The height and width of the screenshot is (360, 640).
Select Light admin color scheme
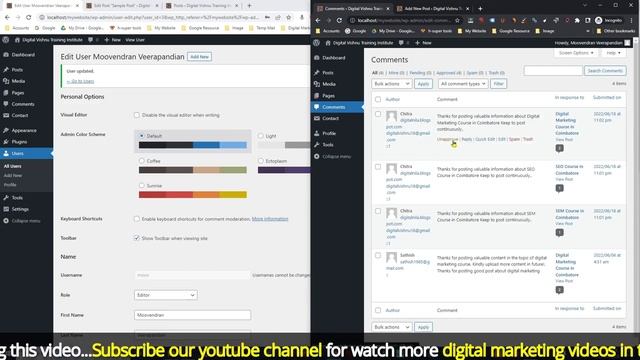point(260,136)
